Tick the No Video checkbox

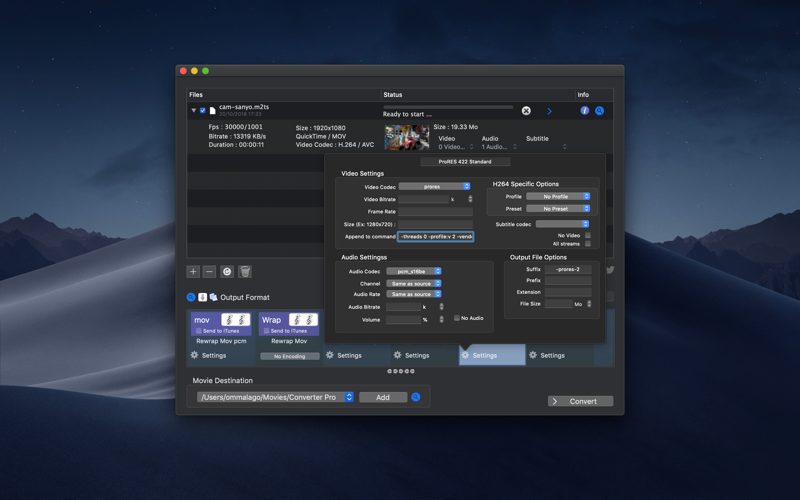point(588,235)
